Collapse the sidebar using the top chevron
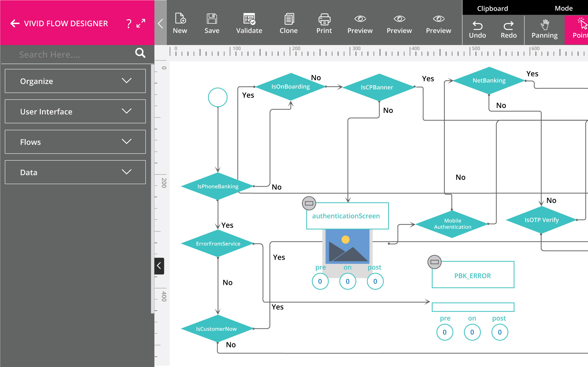This screenshot has width=588, height=367. point(160,23)
